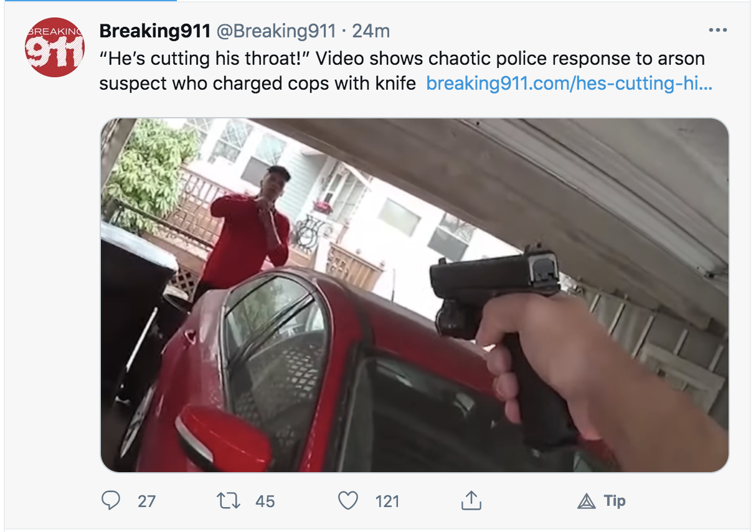Image resolution: width=756 pixels, height=532 pixels.
Task: Open the share tweet icon
Action: [x=471, y=500]
